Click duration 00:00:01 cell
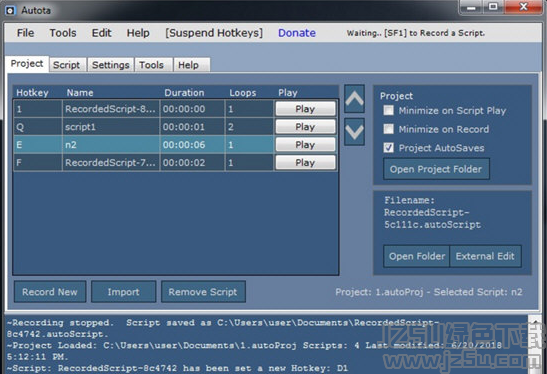547x374 pixels. (x=192, y=127)
